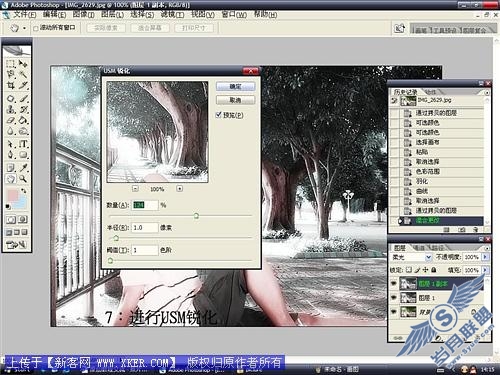Select the Slice tool
The image size is (500, 375).
(x=23, y=85)
